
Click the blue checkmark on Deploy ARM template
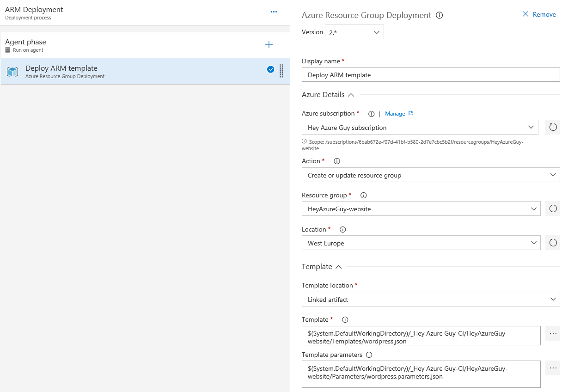(271, 69)
